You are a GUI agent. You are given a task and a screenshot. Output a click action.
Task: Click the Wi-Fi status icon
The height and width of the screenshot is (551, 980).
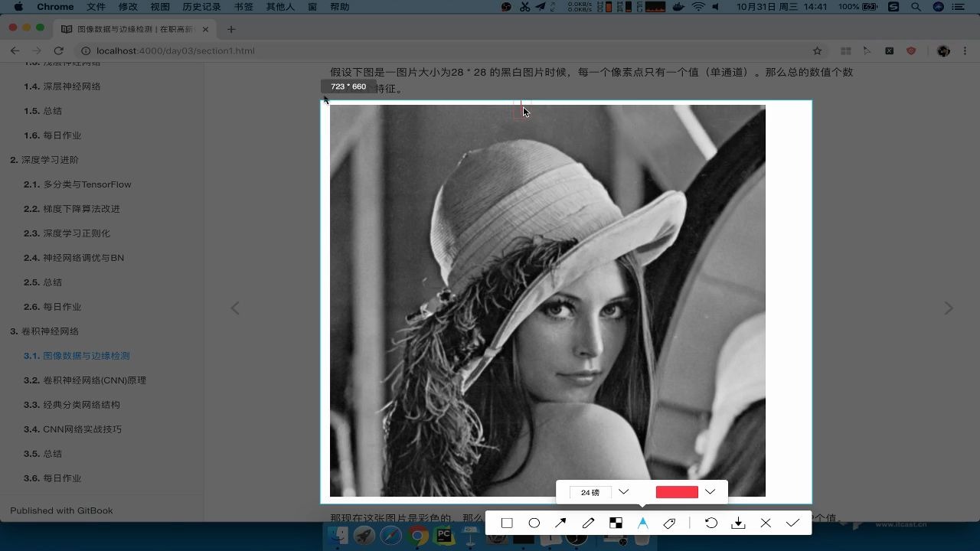click(x=698, y=7)
